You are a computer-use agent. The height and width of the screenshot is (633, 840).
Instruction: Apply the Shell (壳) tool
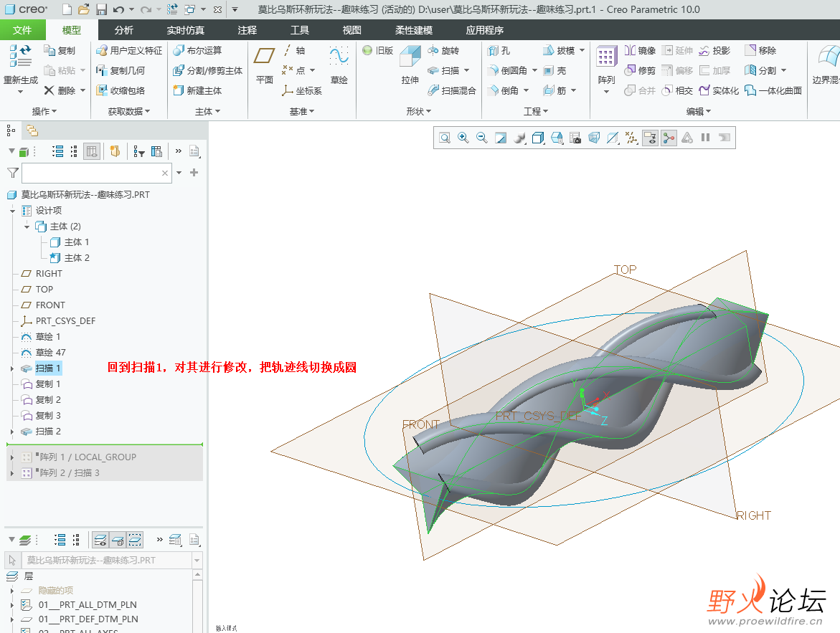(555, 71)
